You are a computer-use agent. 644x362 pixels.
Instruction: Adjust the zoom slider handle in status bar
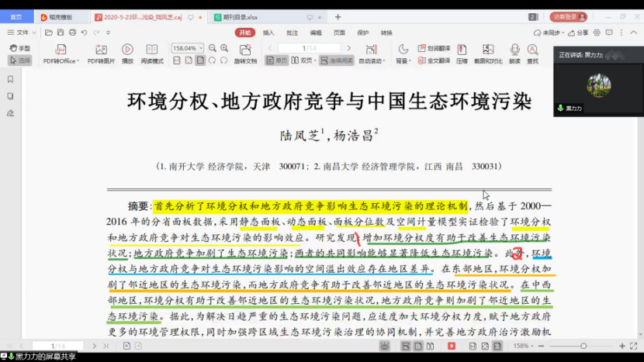(583, 346)
